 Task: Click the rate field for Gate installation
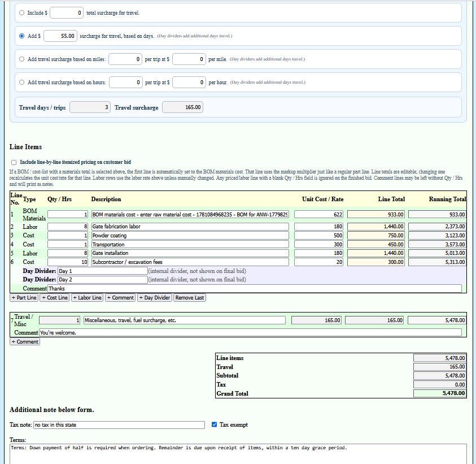tap(319, 253)
